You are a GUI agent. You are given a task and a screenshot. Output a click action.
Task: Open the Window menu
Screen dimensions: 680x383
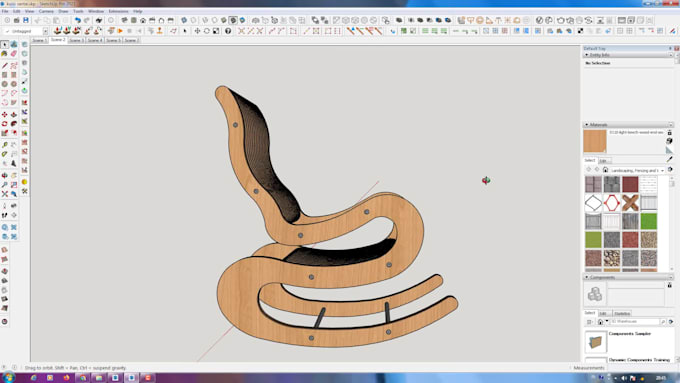click(x=96, y=11)
